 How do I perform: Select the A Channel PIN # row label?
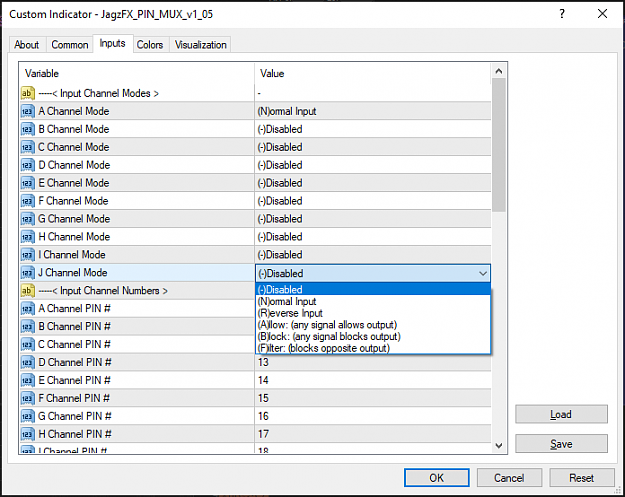click(x=74, y=308)
